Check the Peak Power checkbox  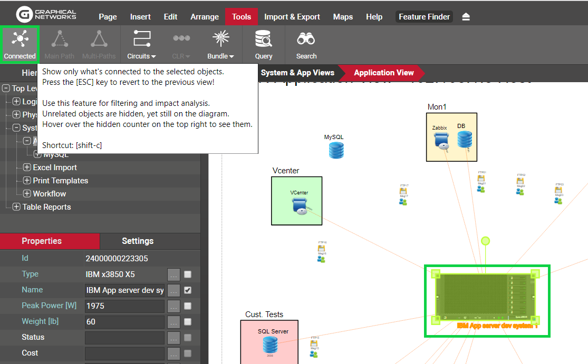click(x=188, y=306)
